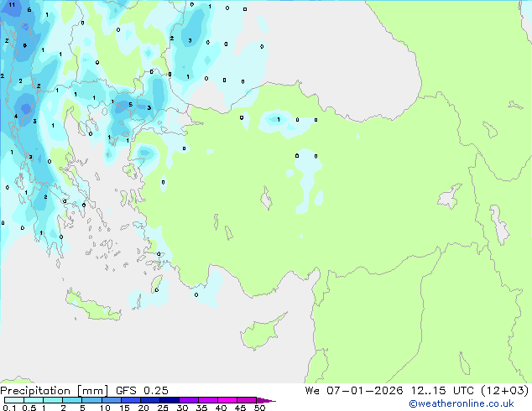Click the legend label "50"
Image resolution: width=532 pixels, height=411 pixels.
[x=259, y=408]
